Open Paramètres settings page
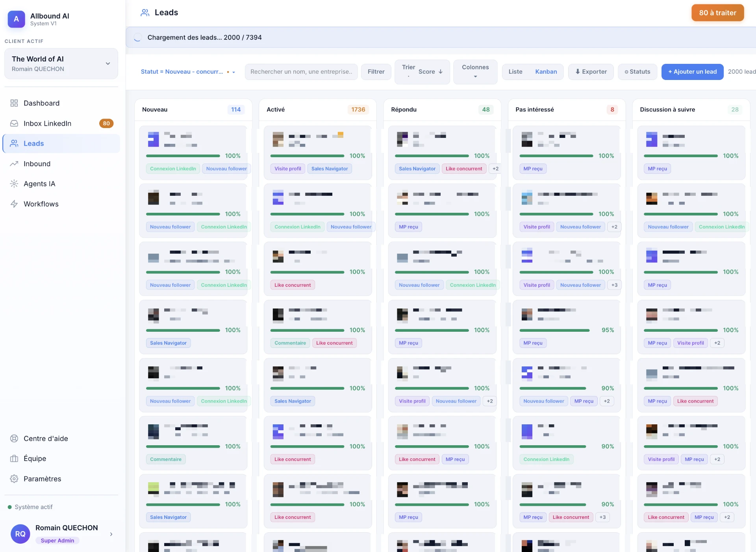The image size is (756, 552). 61,479
